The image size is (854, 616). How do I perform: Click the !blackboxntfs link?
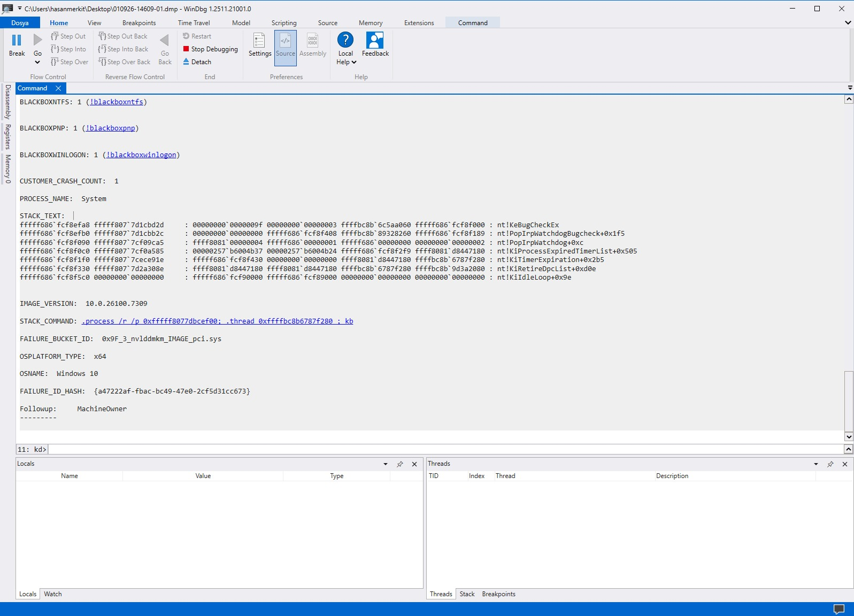click(117, 102)
